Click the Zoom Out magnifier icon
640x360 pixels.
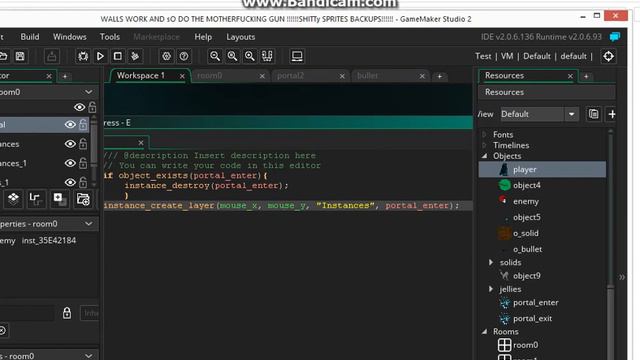point(215,56)
